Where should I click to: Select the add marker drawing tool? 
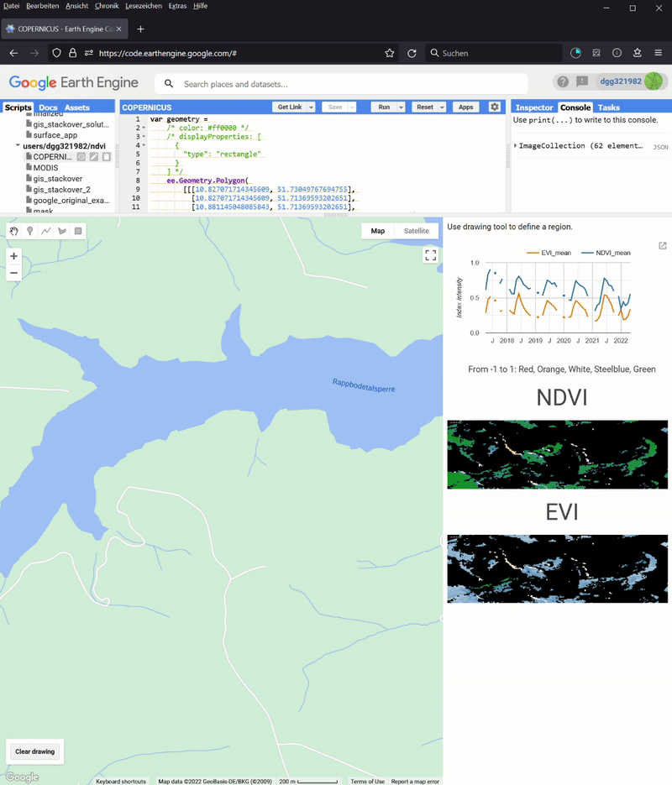pyautogui.click(x=30, y=231)
